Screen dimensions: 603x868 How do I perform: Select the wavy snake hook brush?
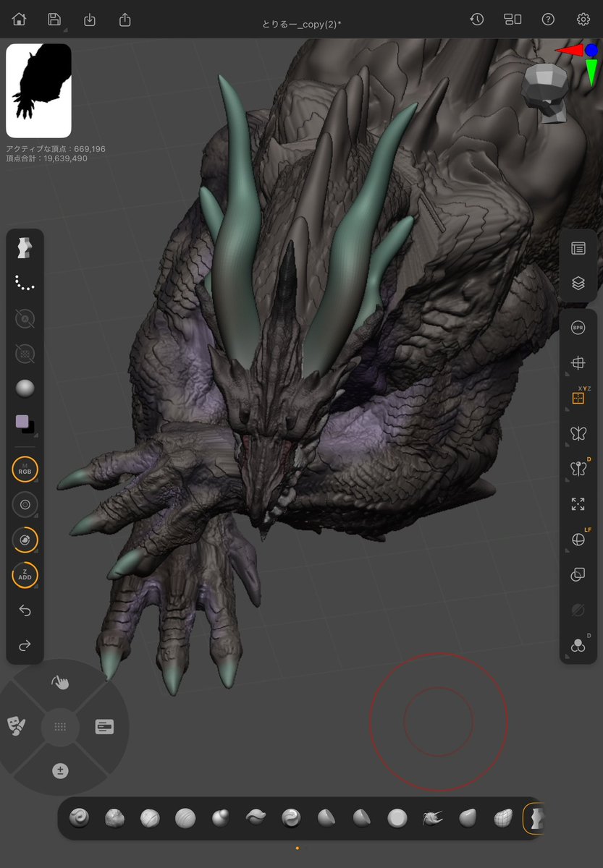click(x=256, y=818)
